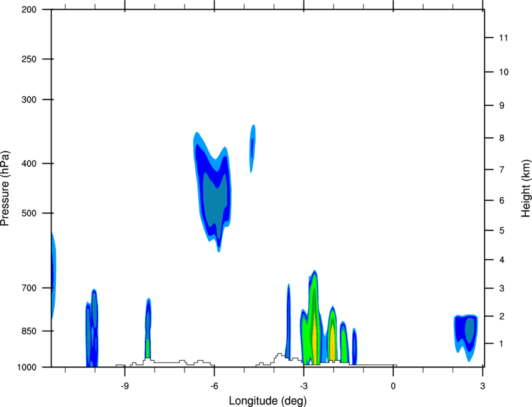Click the -6 longitude tick label
This screenshot has height=407, width=532.
pos(214,386)
